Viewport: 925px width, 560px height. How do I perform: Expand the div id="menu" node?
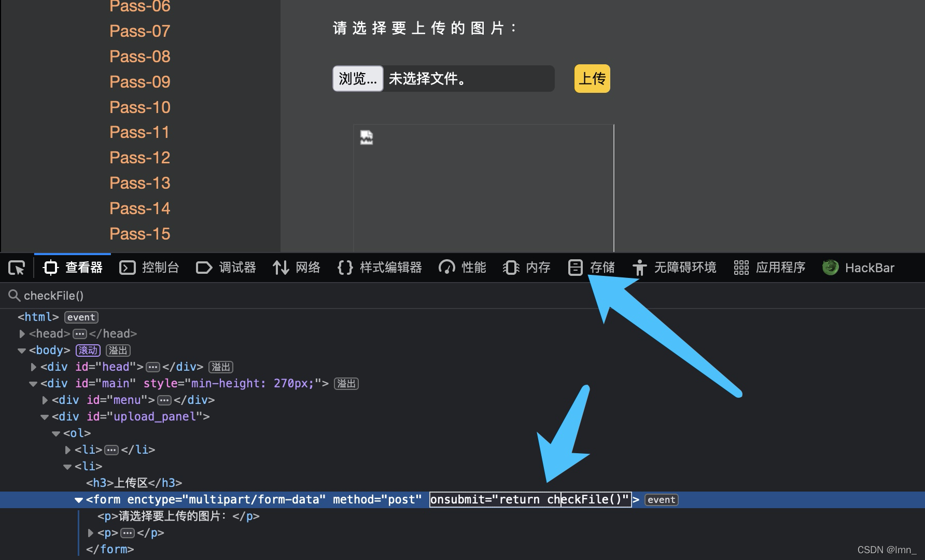pos(45,400)
